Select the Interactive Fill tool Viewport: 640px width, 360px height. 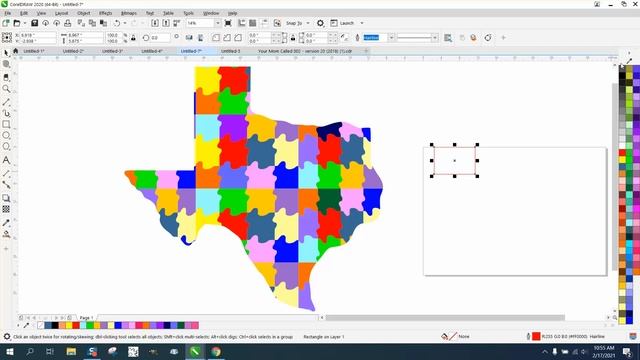pyautogui.click(x=6, y=234)
